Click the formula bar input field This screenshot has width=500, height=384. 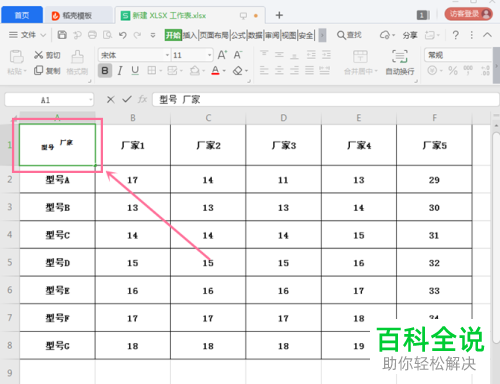pyautogui.click(x=326, y=99)
